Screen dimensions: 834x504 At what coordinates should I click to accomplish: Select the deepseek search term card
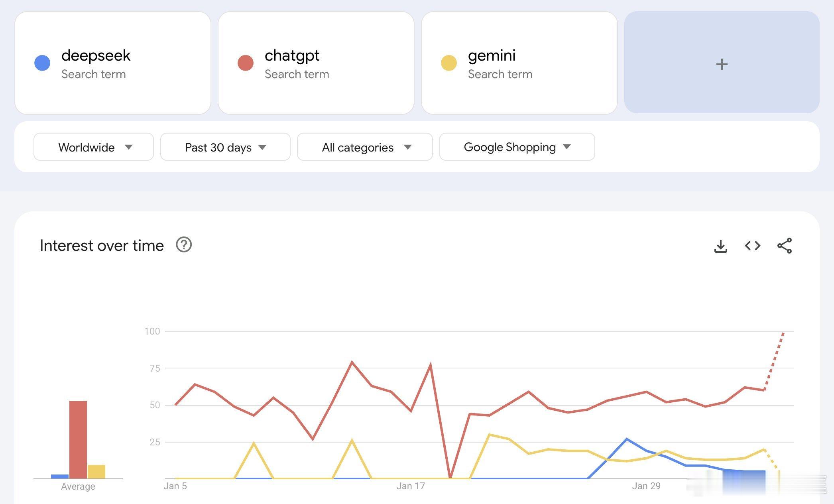coord(113,64)
